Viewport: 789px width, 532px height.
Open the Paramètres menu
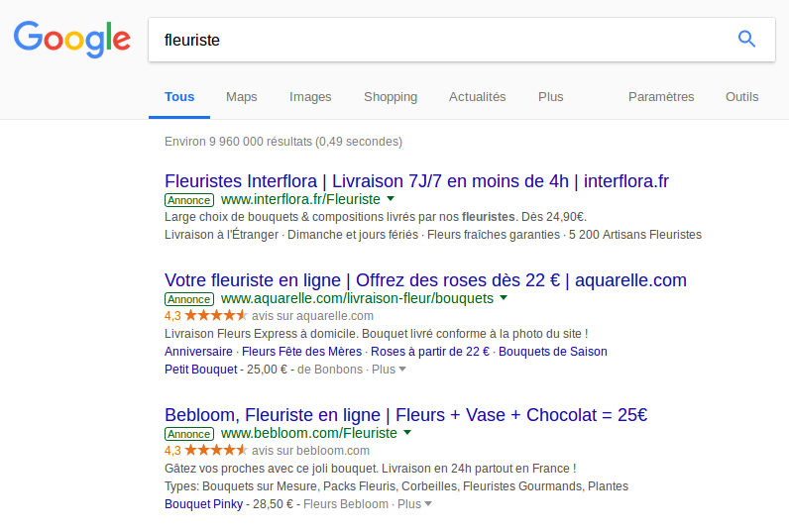[661, 97]
